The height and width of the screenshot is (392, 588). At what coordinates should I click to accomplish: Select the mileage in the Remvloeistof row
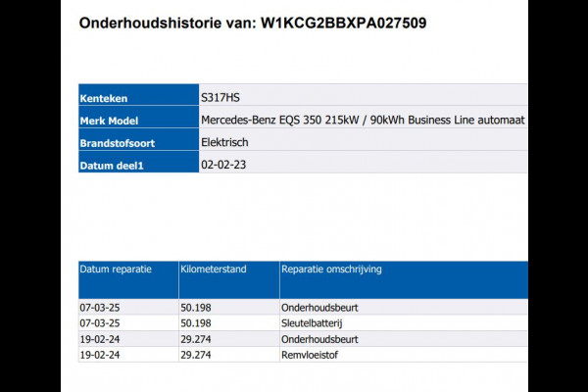(x=197, y=354)
